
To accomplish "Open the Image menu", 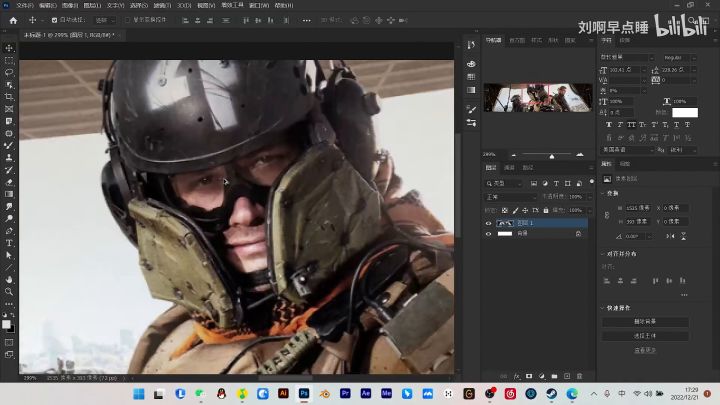I will (x=70, y=6).
